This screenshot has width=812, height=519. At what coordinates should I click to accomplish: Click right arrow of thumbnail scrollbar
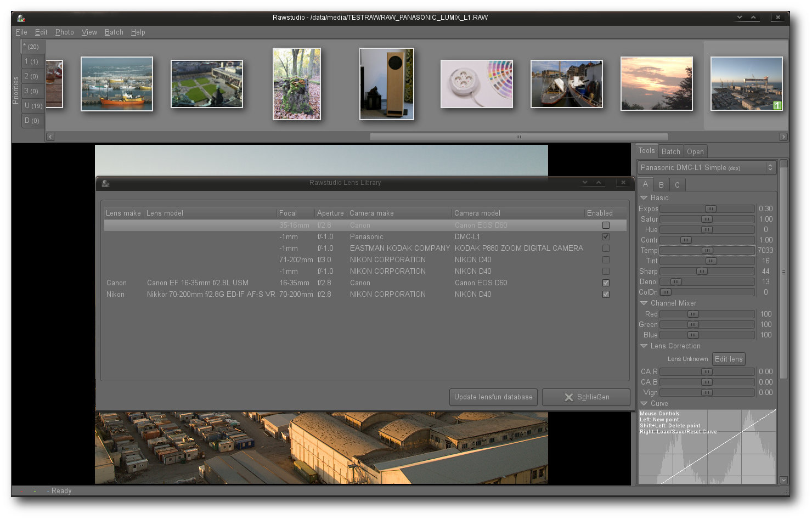[783, 137]
